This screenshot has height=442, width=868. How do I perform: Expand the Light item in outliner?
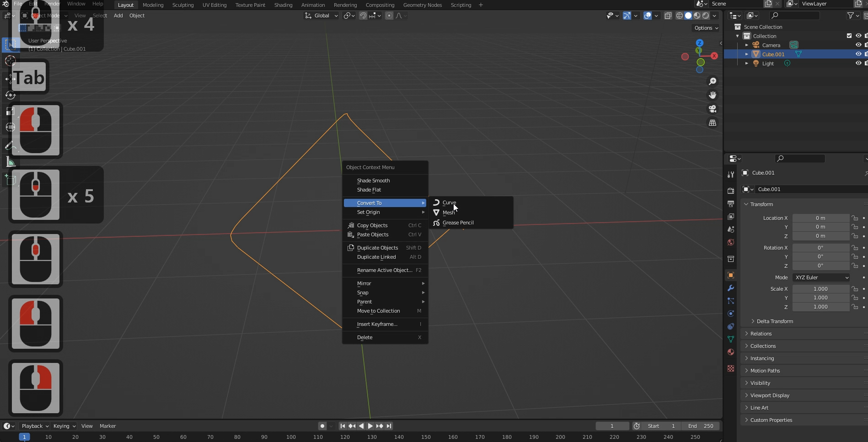[x=746, y=64]
